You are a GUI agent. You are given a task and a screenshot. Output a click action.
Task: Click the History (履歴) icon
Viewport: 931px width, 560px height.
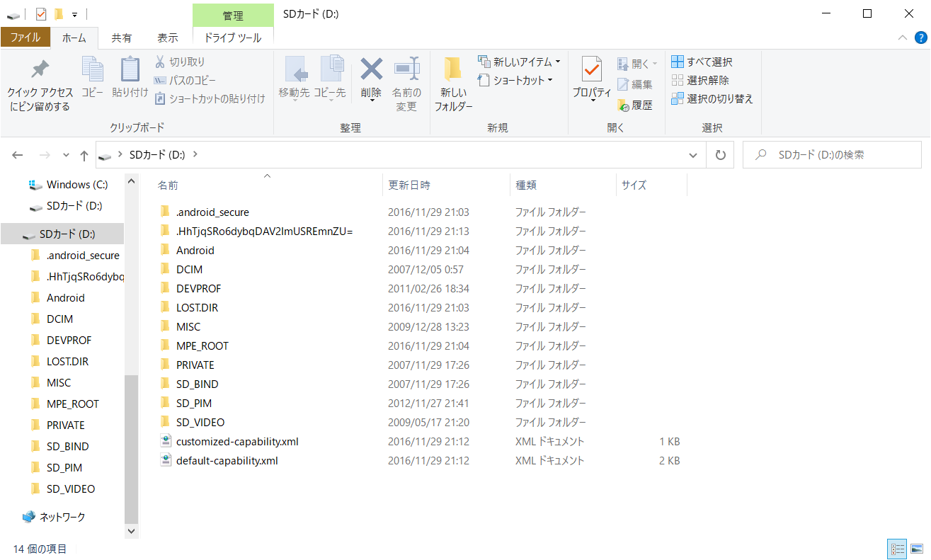point(623,105)
